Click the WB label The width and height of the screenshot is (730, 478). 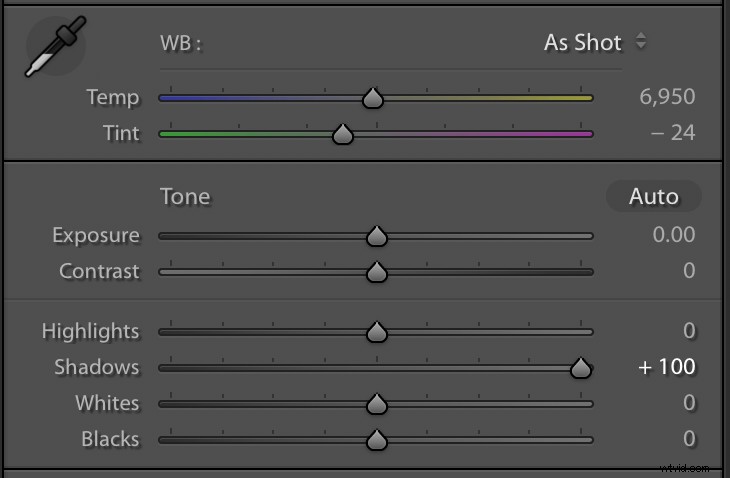181,43
